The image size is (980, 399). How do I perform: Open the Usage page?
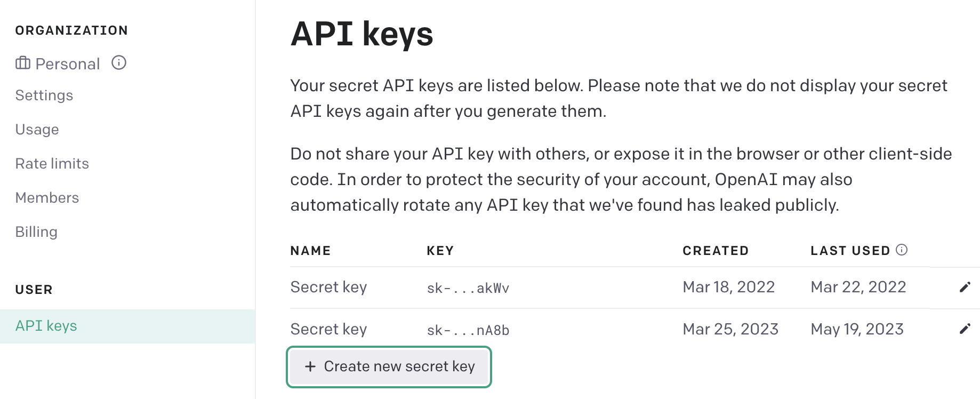[x=37, y=129]
